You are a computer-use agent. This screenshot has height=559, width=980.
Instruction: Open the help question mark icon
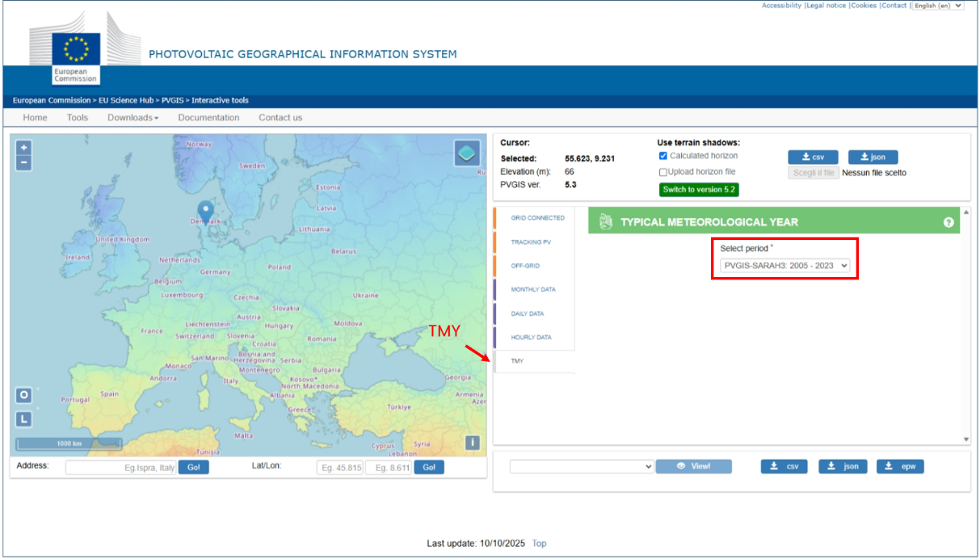pyautogui.click(x=948, y=222)
